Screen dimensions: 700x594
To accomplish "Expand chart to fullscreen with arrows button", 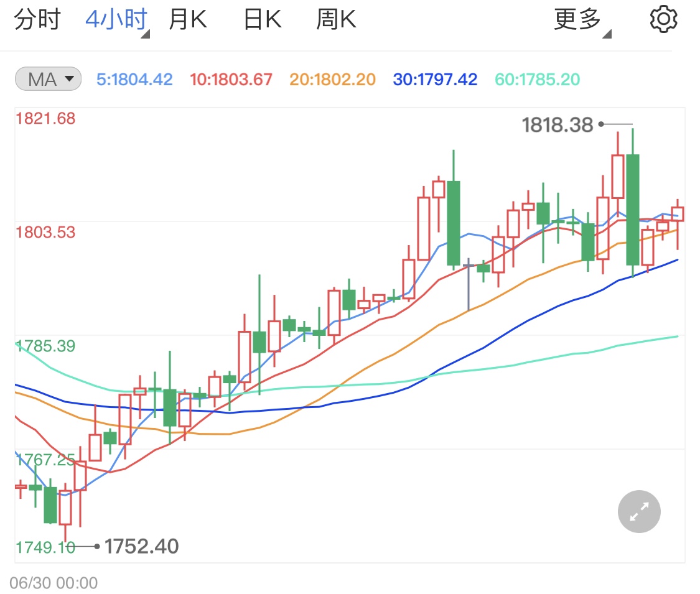I will (639, 511).
